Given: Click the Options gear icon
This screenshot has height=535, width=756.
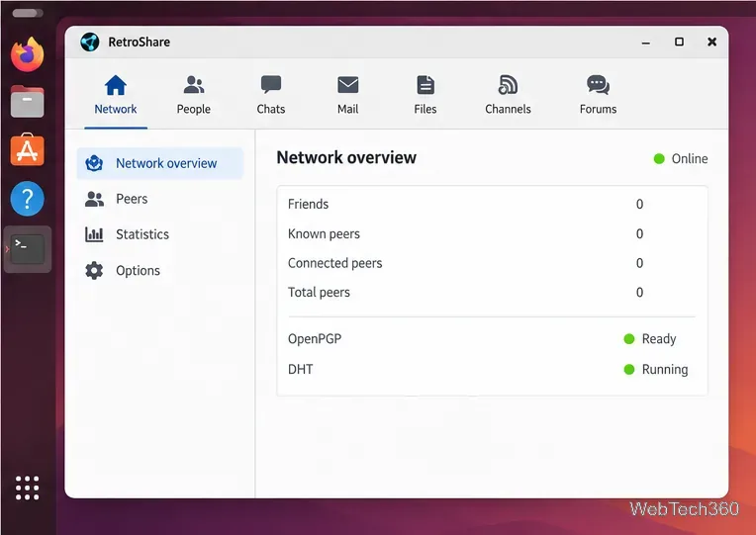Looking at the screenshot, I should (94, 270).
